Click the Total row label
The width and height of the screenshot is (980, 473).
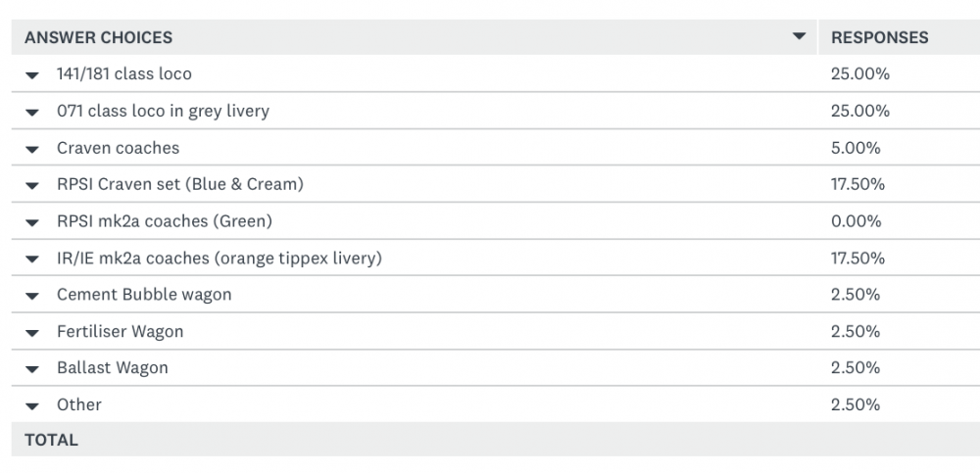pos(51,441)
